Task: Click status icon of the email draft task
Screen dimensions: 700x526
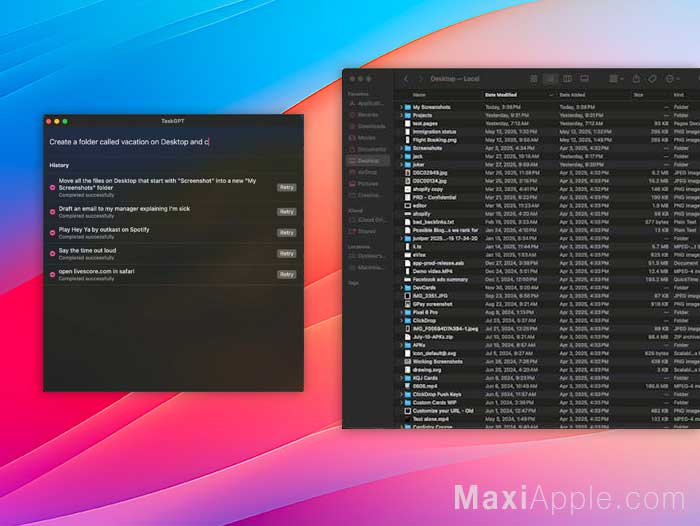Action: pyautogui.click(x=52, y=212)
